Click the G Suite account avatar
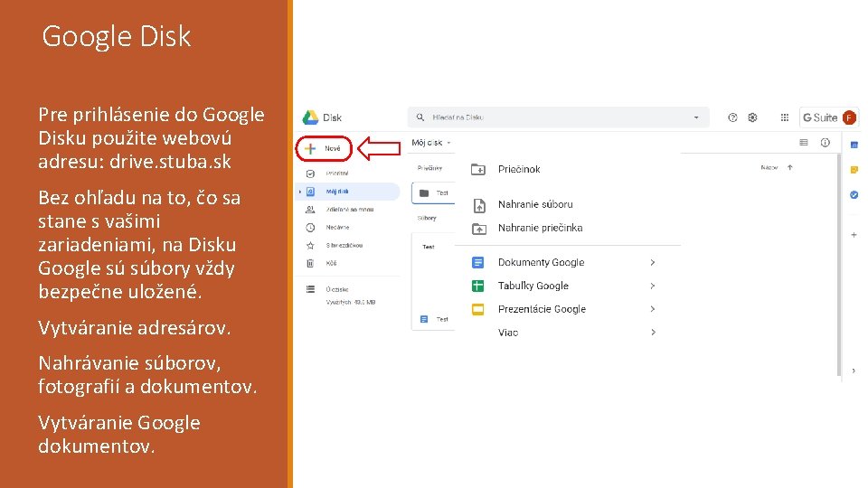 point(849,117)
